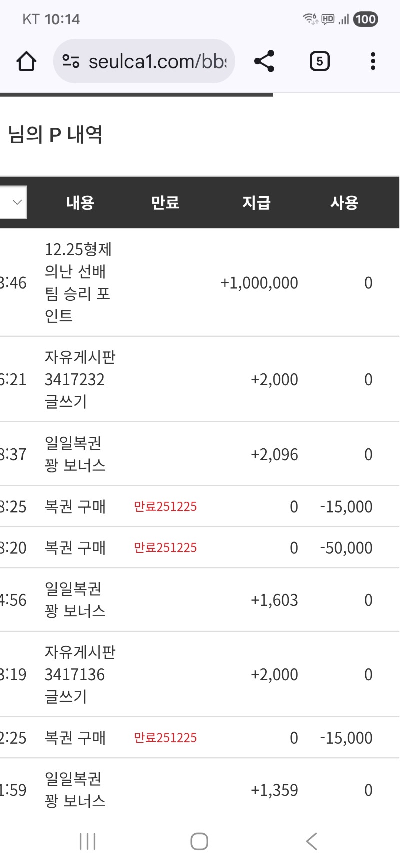The width and height of the screenshot is (400, 868).
Task: Tap the Android home navigation button
Action: 199,841
